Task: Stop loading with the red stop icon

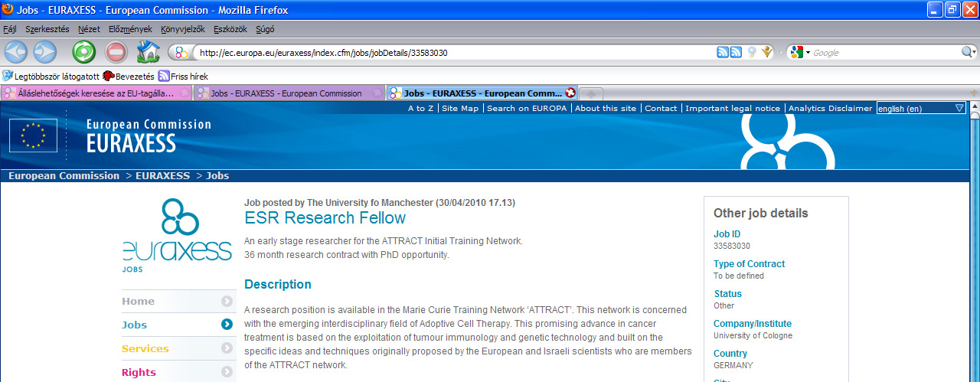Action: click(116, 52)
